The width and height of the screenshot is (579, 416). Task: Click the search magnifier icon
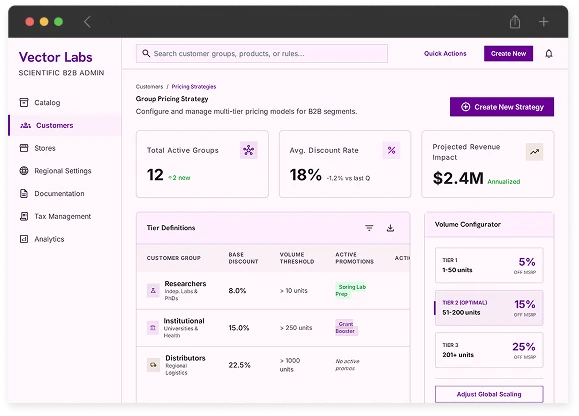point(146,54)
